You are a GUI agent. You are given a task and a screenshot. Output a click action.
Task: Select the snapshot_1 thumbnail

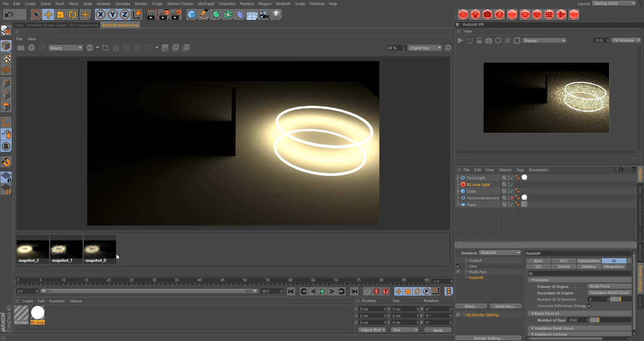click(66, 249)
